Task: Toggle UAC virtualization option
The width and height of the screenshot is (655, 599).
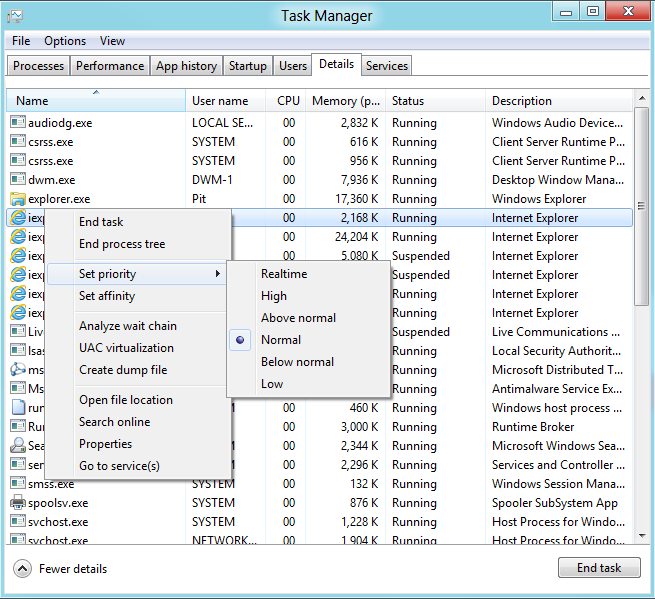Action: 126,348
